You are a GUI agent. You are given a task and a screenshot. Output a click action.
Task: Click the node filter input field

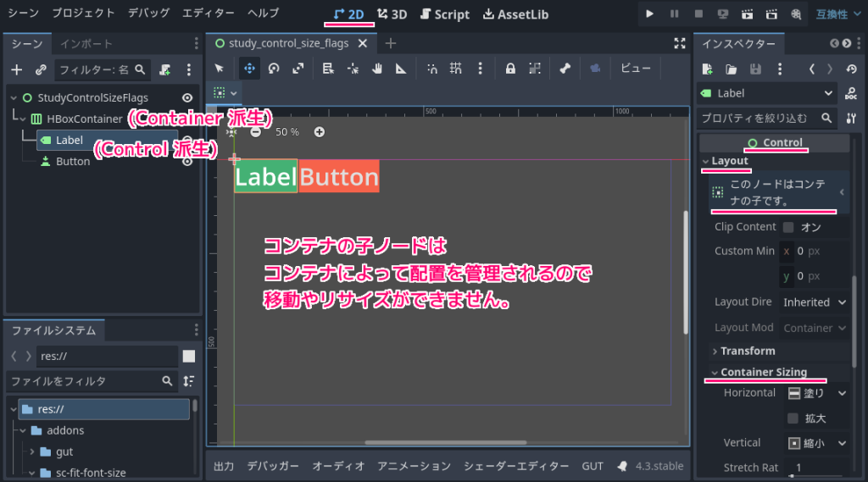coord(102,69)
